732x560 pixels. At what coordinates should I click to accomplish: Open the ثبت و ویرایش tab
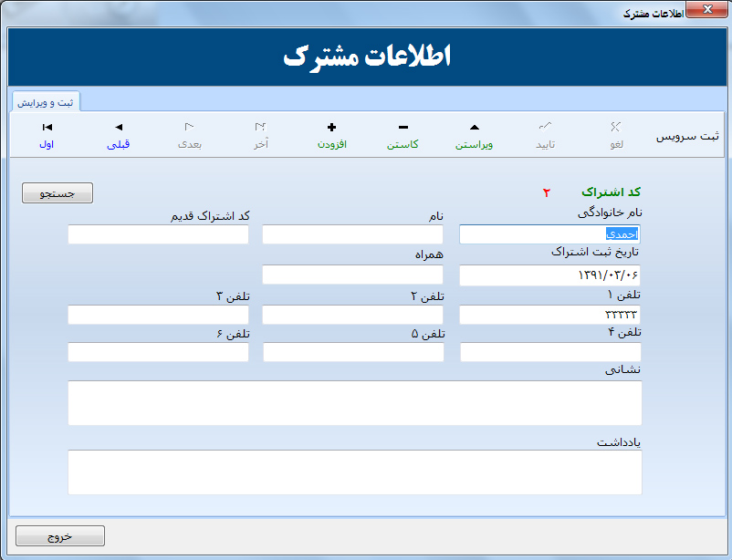[x=46, y=102]
